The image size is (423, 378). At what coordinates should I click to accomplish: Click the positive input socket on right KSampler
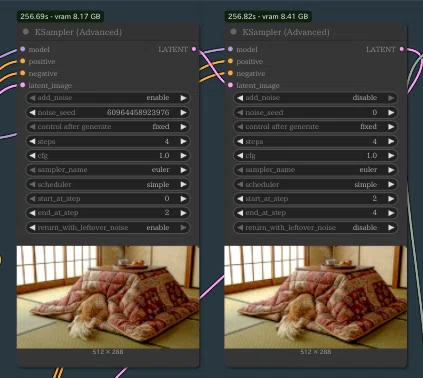coord(230,61)
